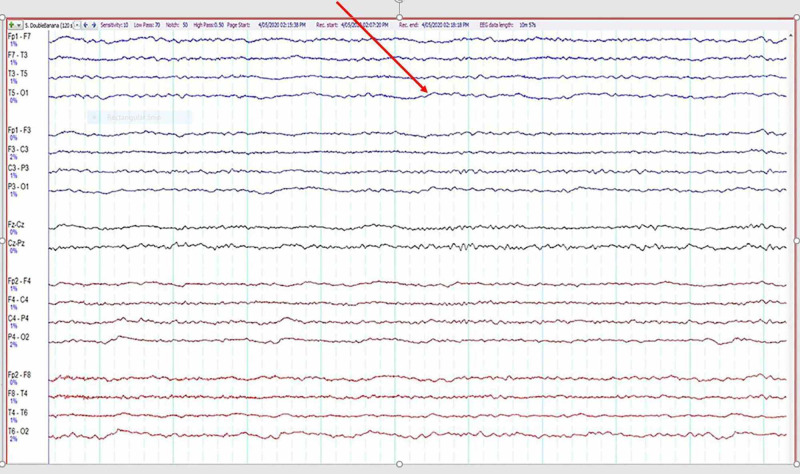Select the P3 - O1 channel label
The width and height of the screenshot is (800, 474).
click(x=18, y=187)
